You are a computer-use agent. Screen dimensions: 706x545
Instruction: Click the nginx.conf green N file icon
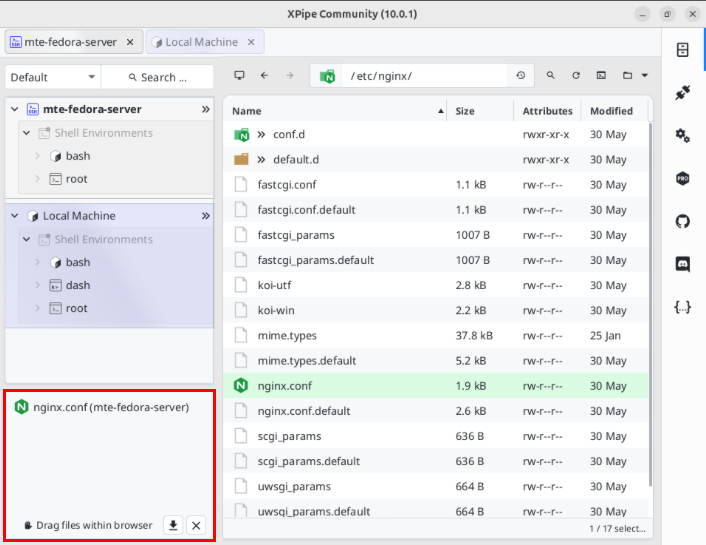click(x=241, y=386)
